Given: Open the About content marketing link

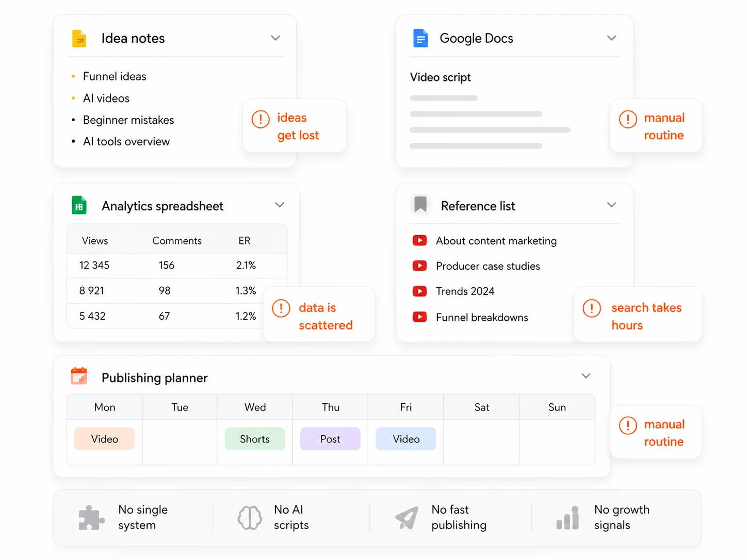Looking at the screenshot, I should coord(496,241).
